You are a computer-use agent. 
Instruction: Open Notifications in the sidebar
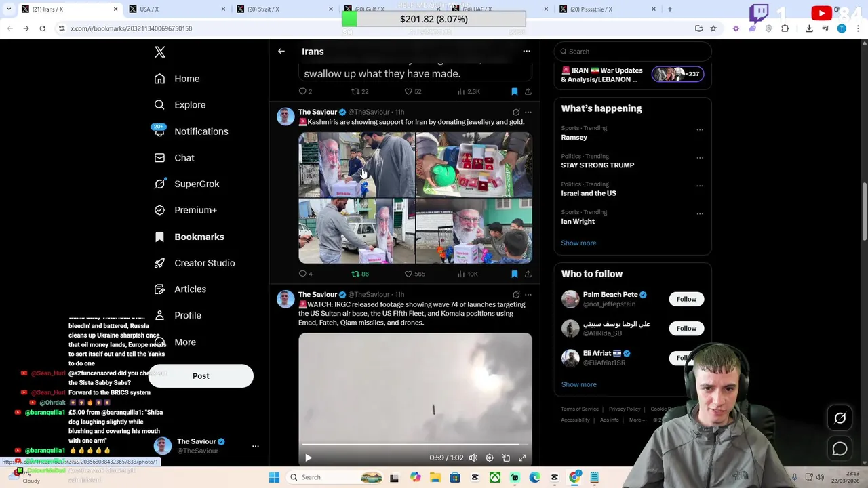[191, 131]
